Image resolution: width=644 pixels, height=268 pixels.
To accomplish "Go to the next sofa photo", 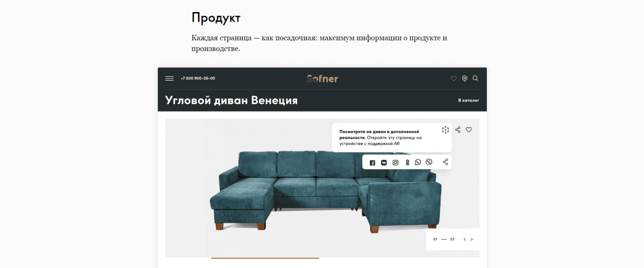I will pos(472,239).
